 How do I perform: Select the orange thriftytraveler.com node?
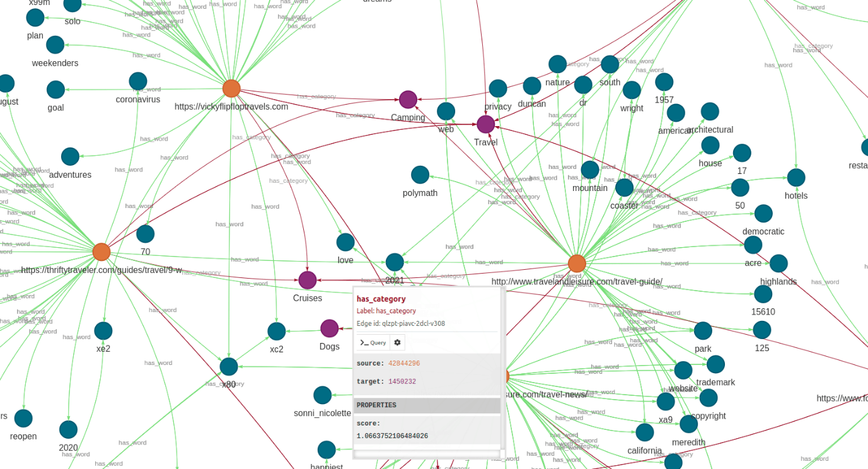click(101, 252)
